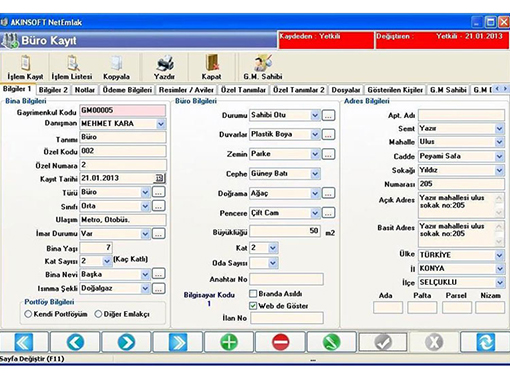Viewport: 510px width, 380px height.
Task: Select the Diğer Emlakçı radio button
Action: pos(98,314)
